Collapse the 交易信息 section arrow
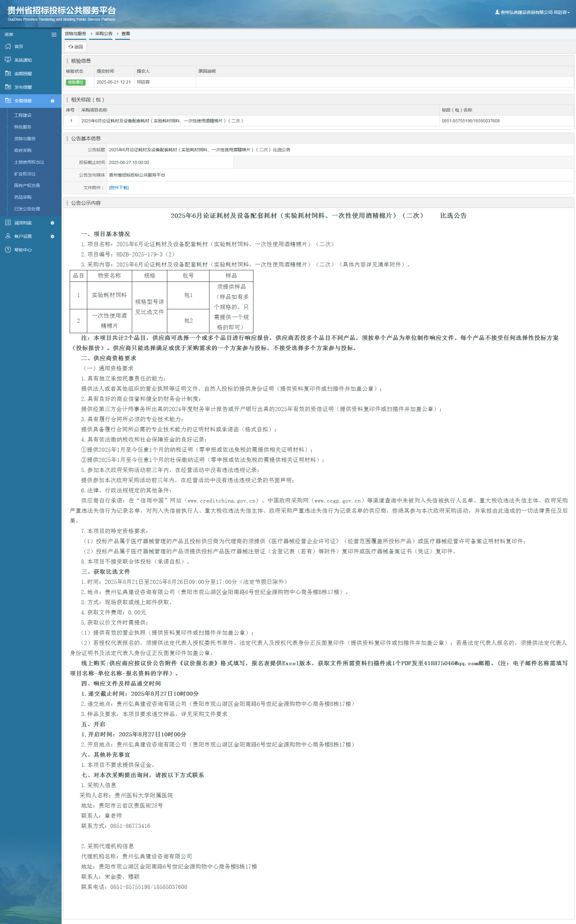 [x=52, y=101]
